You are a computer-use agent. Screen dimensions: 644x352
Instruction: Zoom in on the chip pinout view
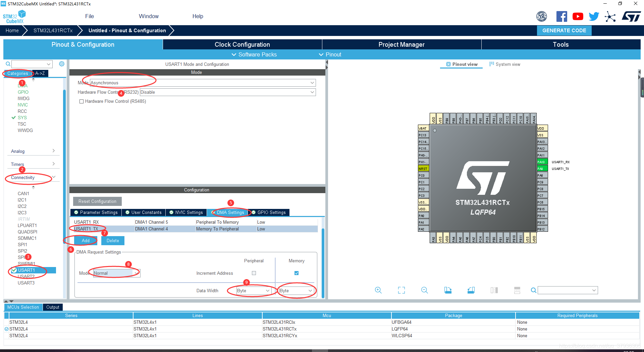[378, 290]
